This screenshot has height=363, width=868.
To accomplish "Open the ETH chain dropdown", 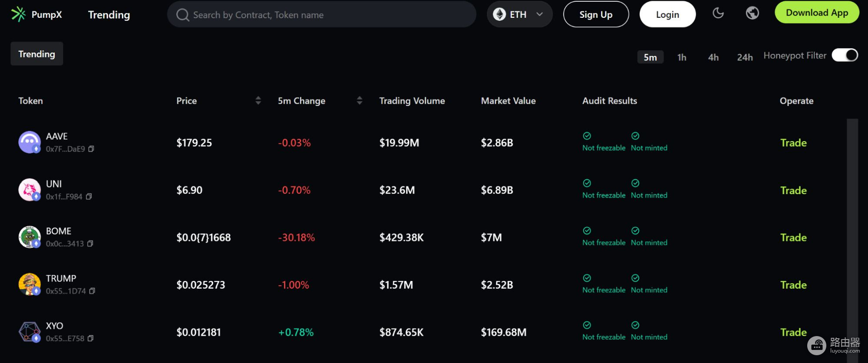I will coord(519,14).
